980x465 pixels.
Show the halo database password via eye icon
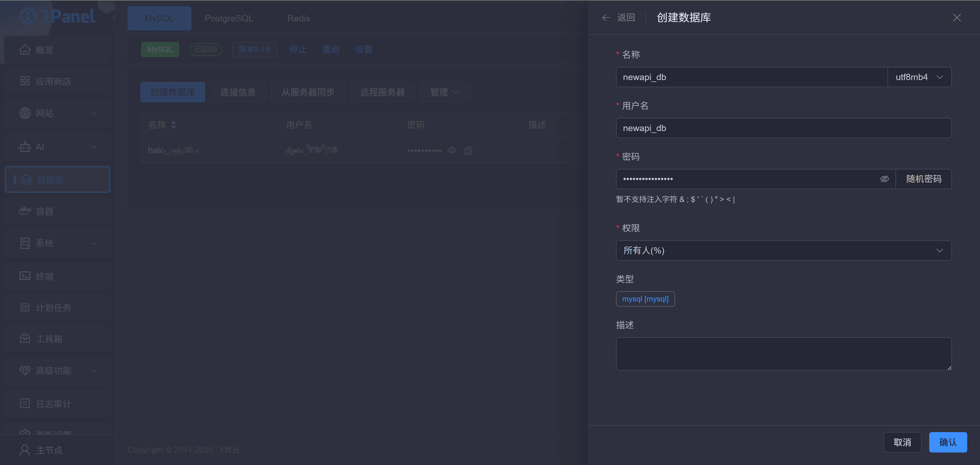[451, 150]
